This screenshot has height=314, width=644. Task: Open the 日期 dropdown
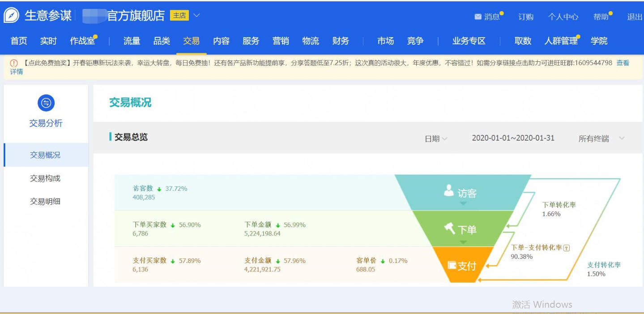coord(436,139)
